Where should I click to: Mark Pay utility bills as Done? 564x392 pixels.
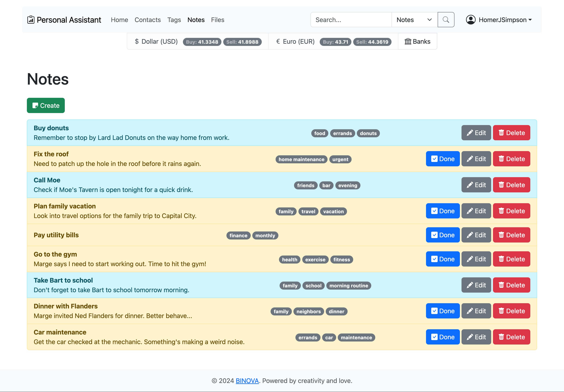pos(443,235)
